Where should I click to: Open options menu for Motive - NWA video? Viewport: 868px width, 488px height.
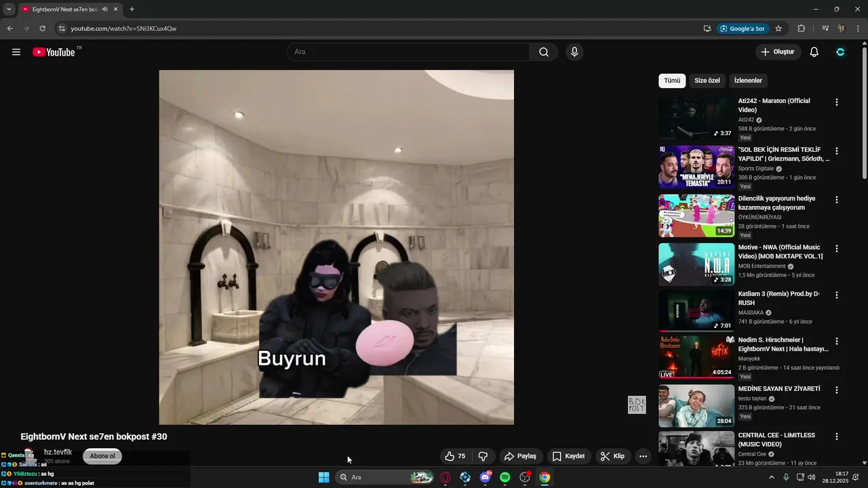click(x=836, y=249)
